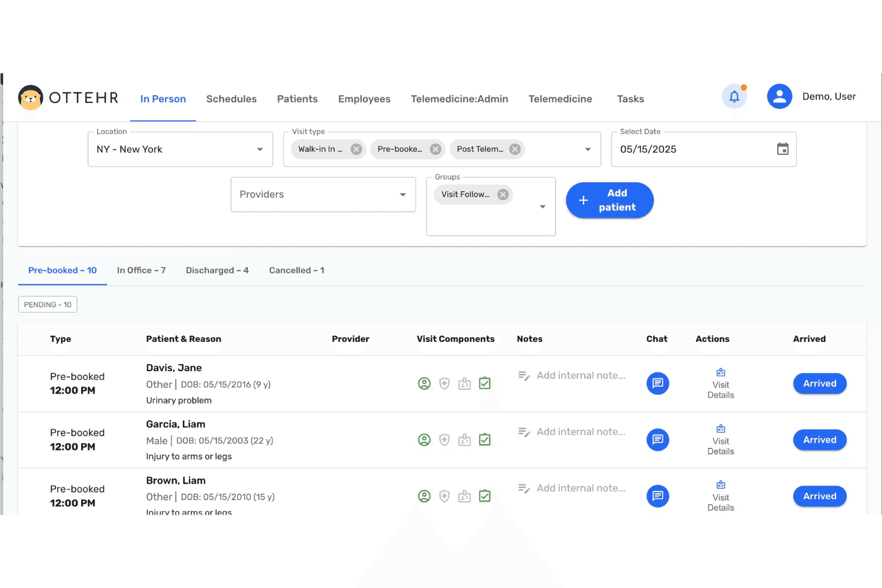Open the notifications bell
882x588 pixels.
click(734, 97)
